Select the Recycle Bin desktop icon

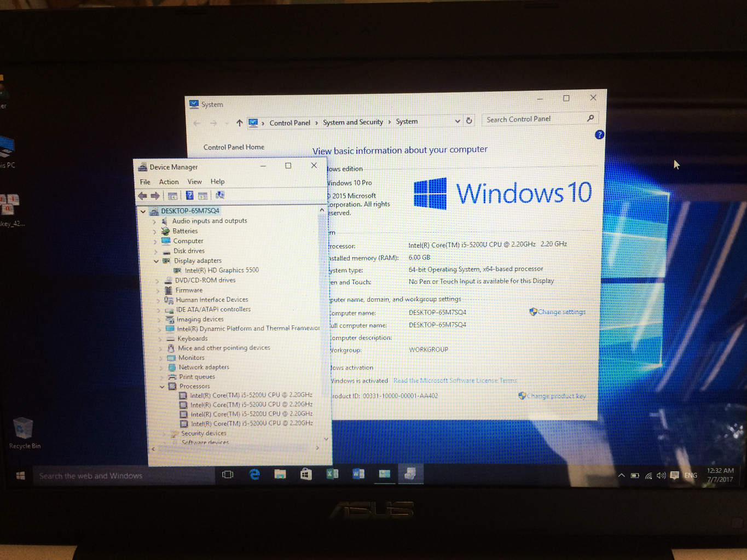click(24, 433)
